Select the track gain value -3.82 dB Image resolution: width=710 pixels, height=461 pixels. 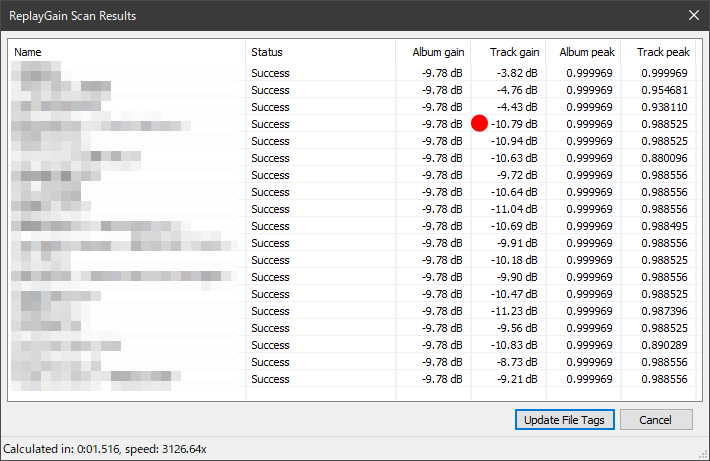point(517,73)
